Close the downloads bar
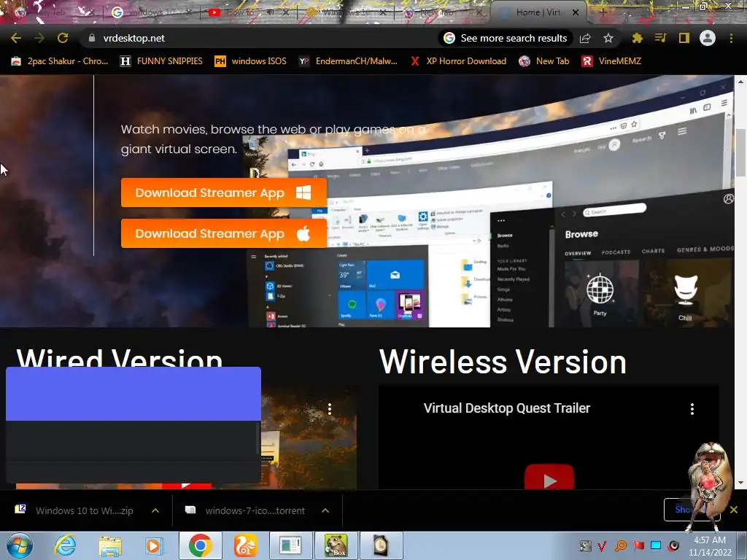 tap(734, 510)
